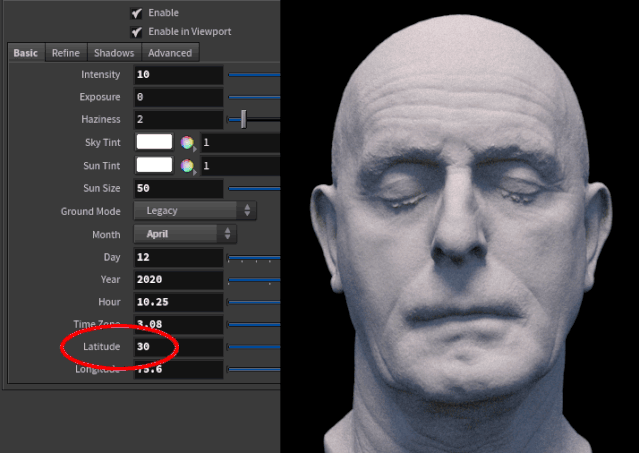Open the Advanced tab
This screenshot has width=639, height=453.
click(170, 53)
